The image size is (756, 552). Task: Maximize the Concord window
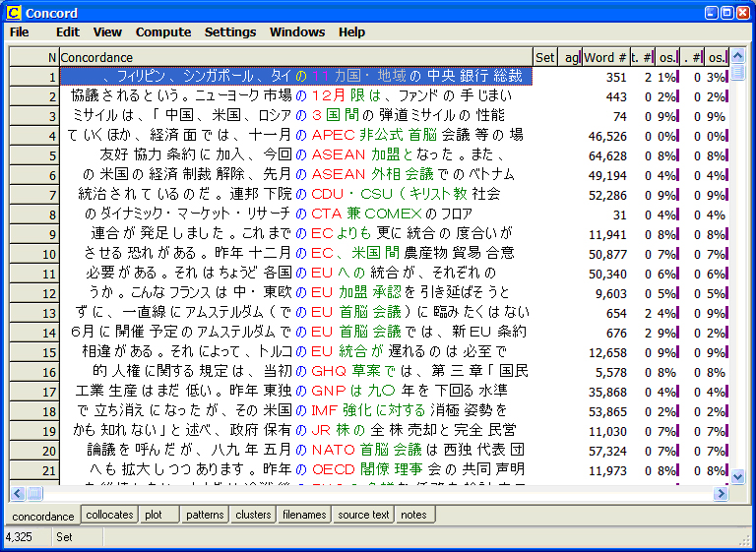tap(726, 13)
